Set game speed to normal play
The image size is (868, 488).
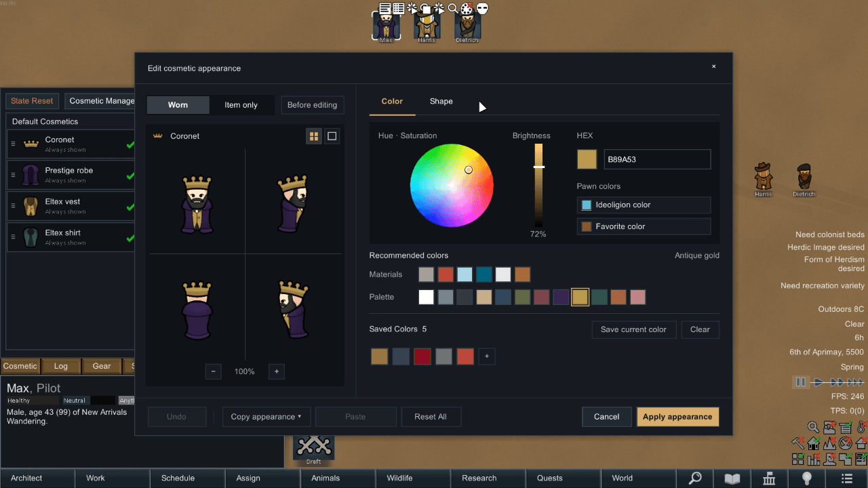818,382
